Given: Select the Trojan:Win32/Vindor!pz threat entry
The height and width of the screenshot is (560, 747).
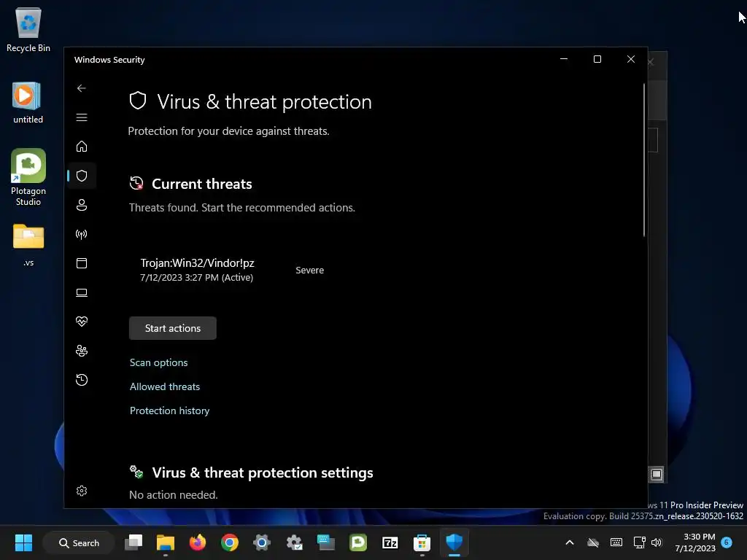Looking at the screenshot, I should tap(197, 270).
